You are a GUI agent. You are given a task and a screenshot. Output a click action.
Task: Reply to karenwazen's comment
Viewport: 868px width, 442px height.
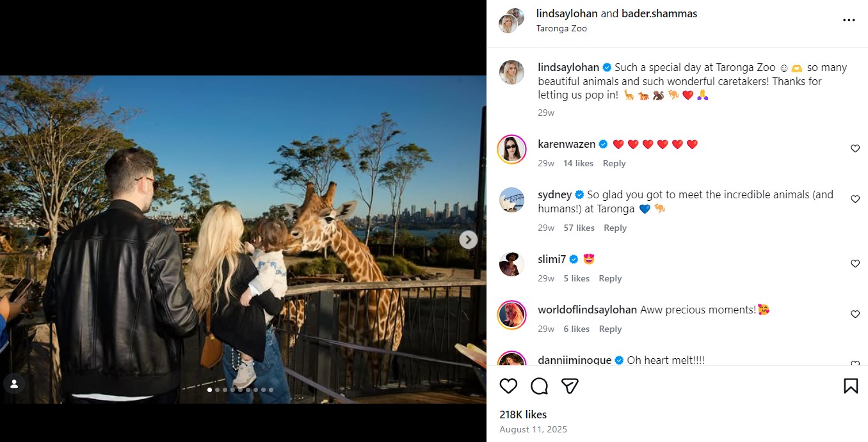pos(614,163)
